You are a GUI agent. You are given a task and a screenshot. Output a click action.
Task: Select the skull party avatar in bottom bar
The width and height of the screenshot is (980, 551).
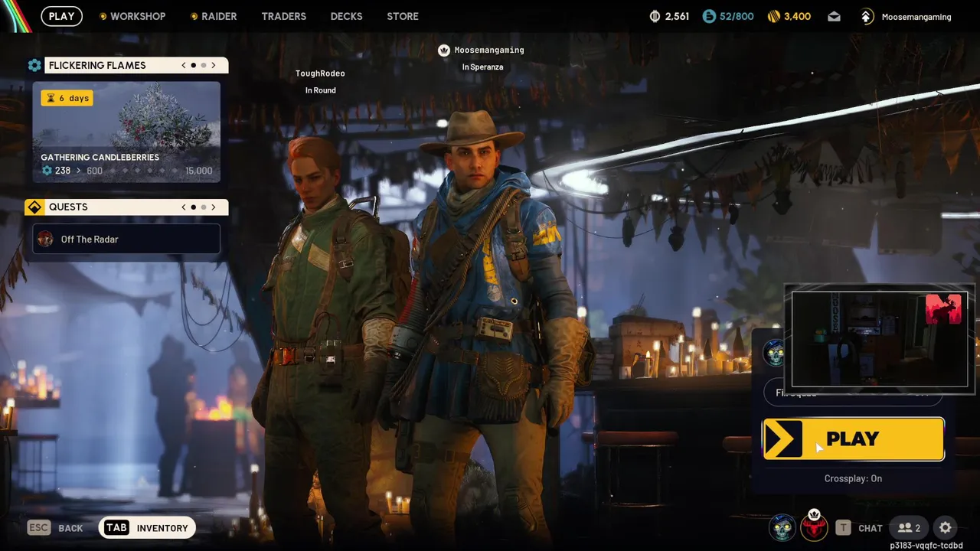[782, 528]
